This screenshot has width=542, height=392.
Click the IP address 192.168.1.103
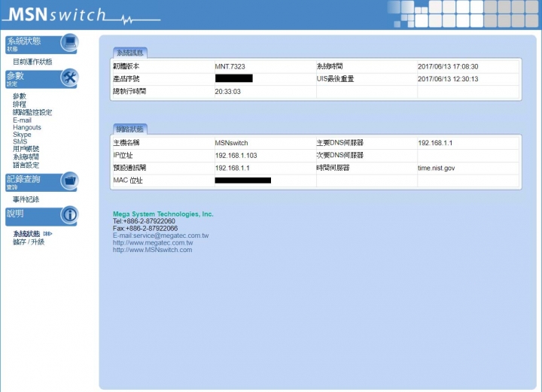coord(236,156)
